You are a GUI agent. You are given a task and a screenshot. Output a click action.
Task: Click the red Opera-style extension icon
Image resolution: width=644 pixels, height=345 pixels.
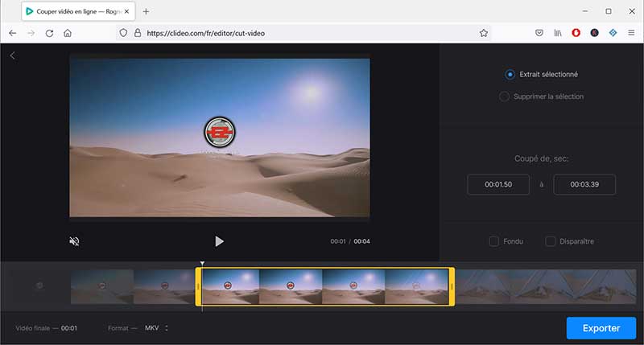pos(576,33)
